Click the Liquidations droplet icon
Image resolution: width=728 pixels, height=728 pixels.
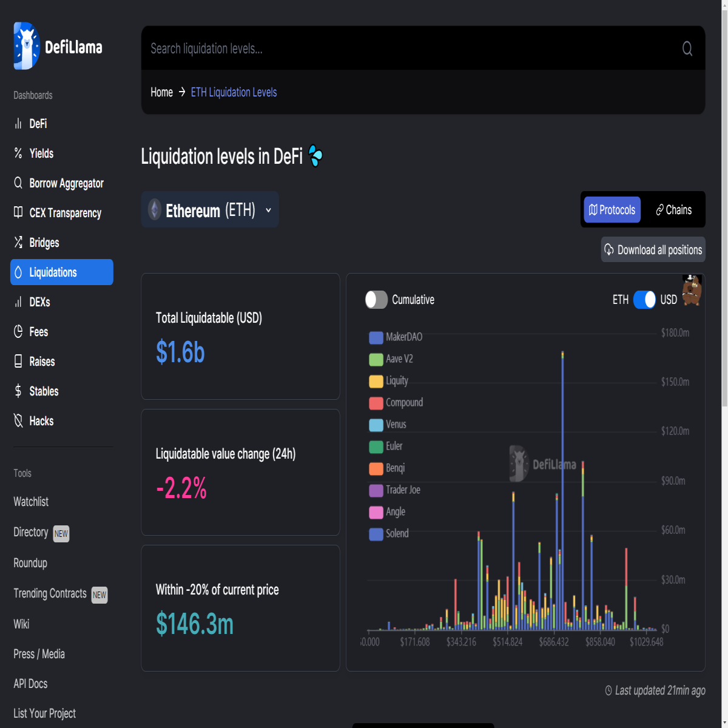(x=18, y=272)
